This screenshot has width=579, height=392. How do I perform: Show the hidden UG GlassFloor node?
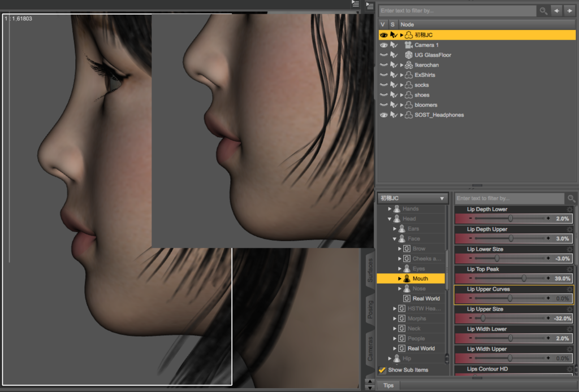[x=384, y=55]
